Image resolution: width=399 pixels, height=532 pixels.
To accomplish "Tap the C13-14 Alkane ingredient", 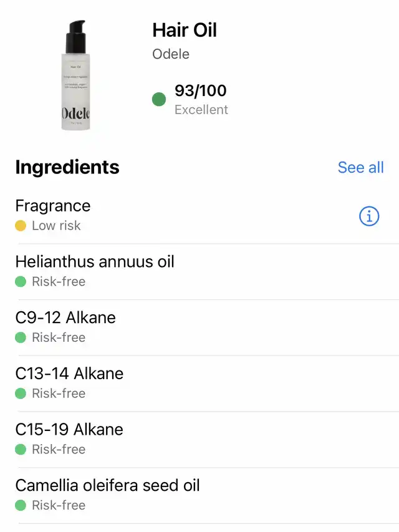I will click(x=69, y=374).
